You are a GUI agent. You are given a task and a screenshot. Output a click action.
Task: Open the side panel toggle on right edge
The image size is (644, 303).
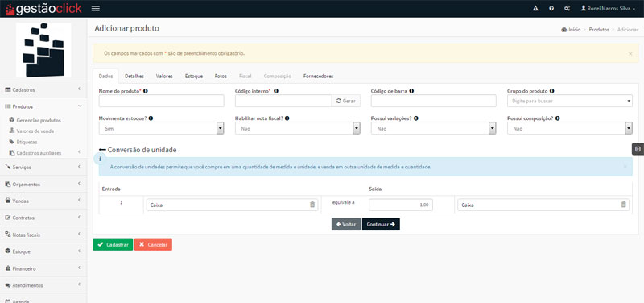tap(638, 149)
